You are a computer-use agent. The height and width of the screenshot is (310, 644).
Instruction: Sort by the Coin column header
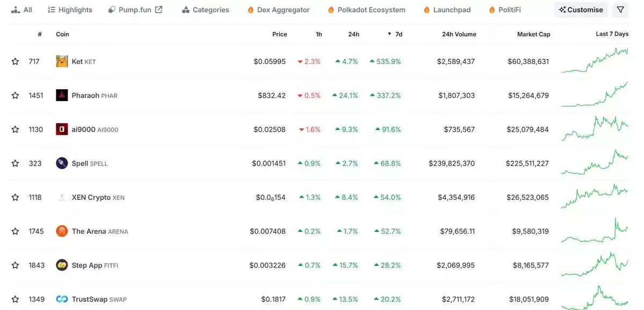pos(62,34)
